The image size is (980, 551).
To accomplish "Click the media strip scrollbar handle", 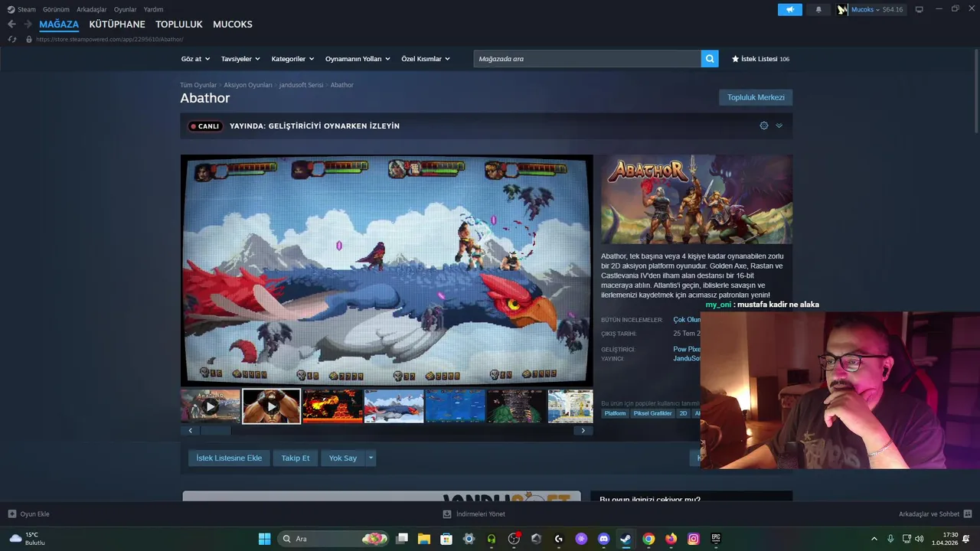I will [x=215, y=430].
